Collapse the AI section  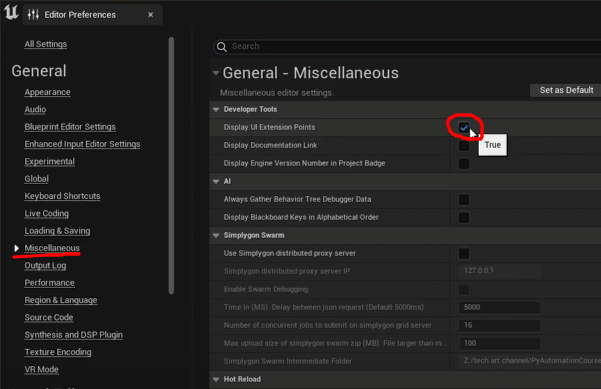[216, 182]
